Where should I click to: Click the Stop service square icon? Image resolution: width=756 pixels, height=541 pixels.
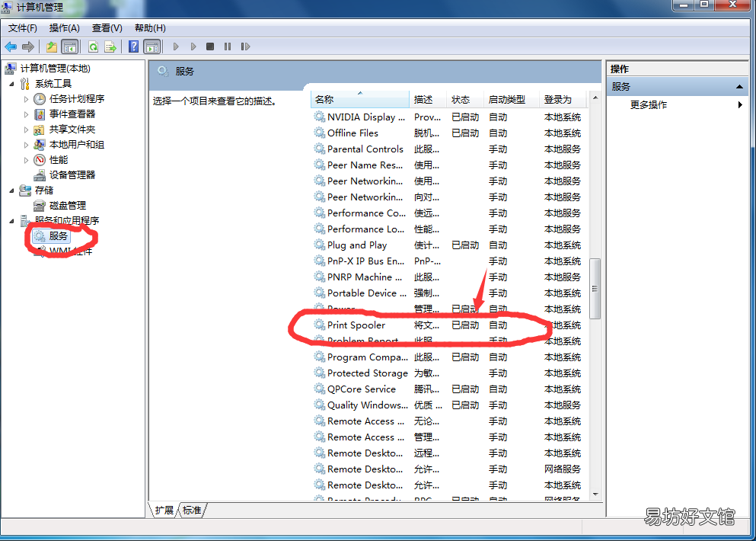click(x=210, y=46)
